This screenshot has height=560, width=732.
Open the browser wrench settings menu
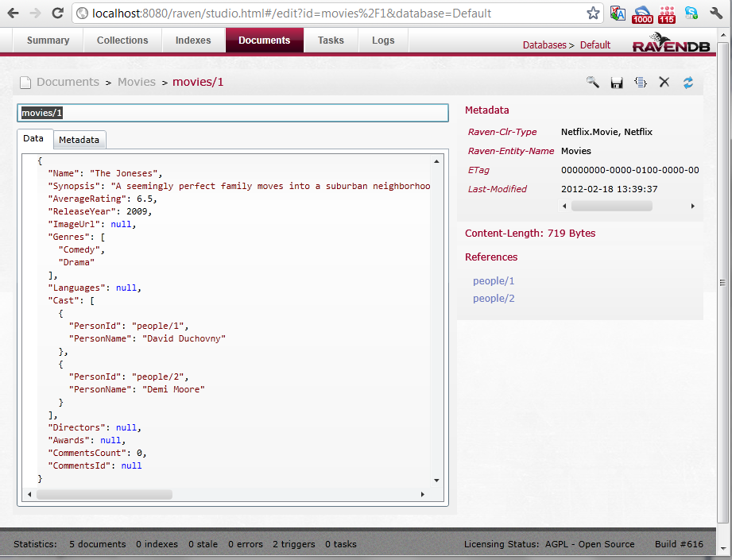(x=716, y=13)
